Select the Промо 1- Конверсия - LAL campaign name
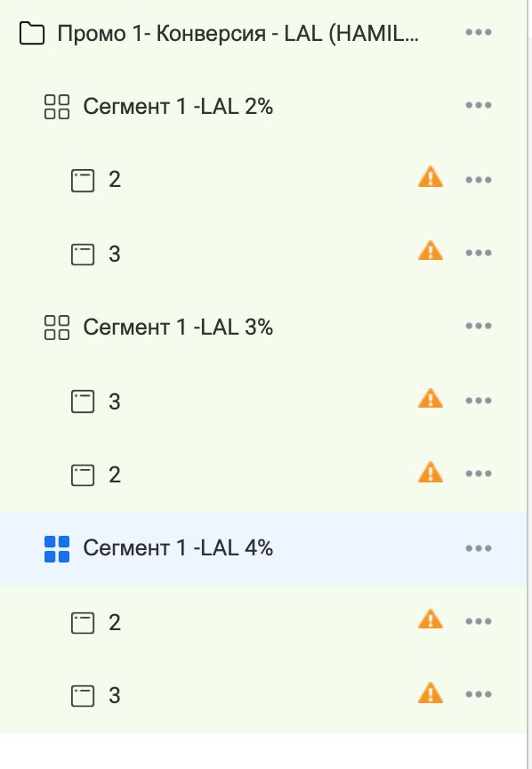This screenshot has height=769, width=532. point(238,34)
